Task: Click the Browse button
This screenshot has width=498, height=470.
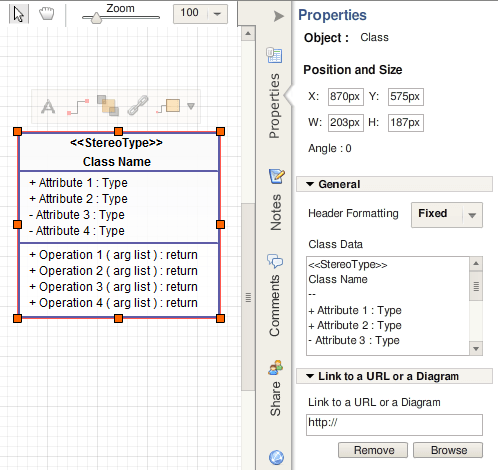Action: click(448, 450)
